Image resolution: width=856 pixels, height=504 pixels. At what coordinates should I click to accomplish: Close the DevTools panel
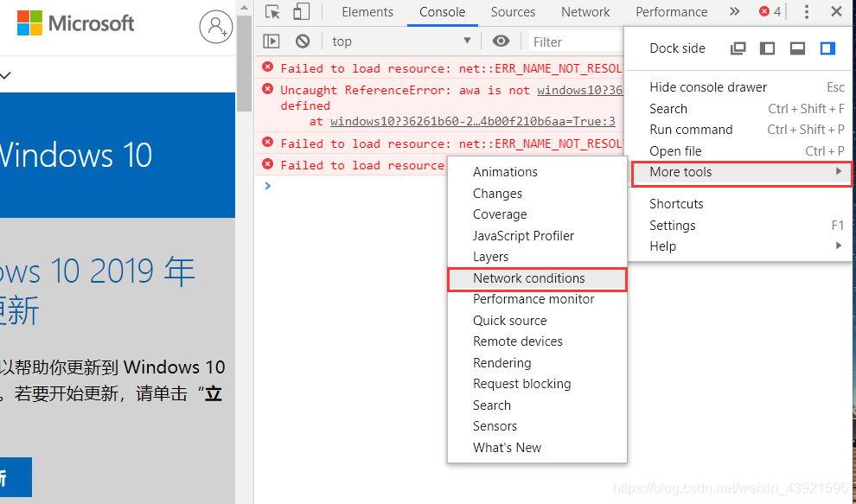(836, 11)
